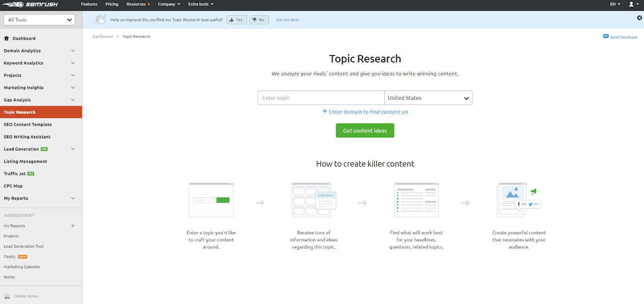The height and width of the screenshot is (304, 644).
Task: Expand the Projects chevron in sidebar
Action: pos(73,75)
